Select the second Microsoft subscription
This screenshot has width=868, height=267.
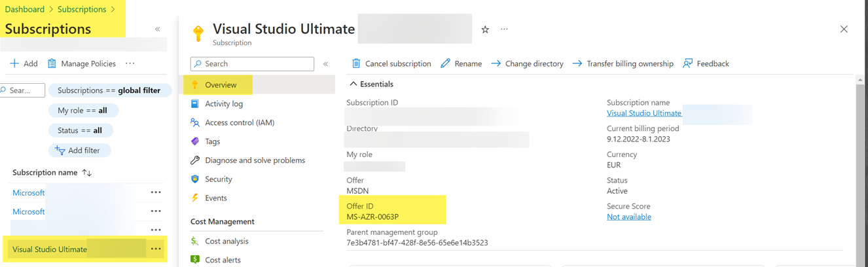[x=29, y=211]
